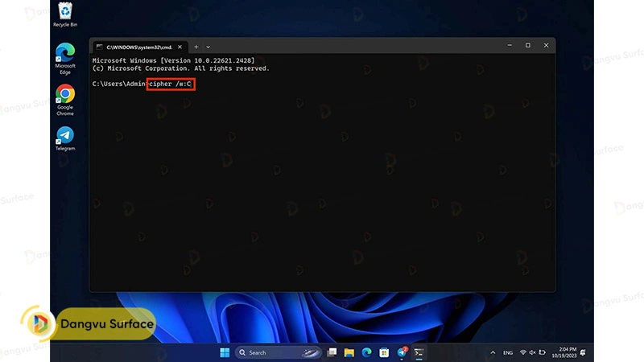Open Microsoft Store from the taskbar
Viewport: 644px width, 362px height.
[384, 352]
